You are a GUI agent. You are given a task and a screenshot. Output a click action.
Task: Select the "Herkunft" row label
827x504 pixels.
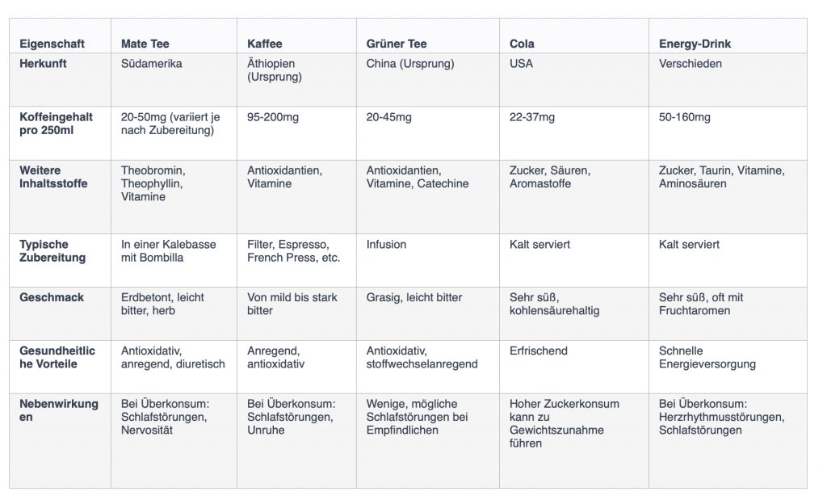pyautogui.click(x=43, y=64)
